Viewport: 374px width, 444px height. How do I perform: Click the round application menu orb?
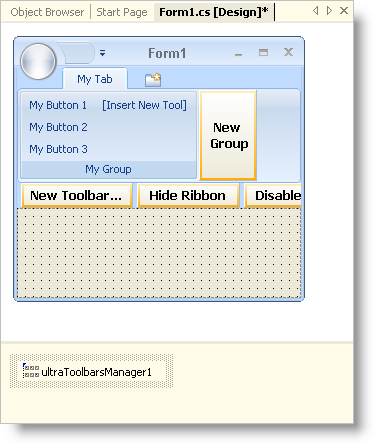(x=38, y=62)
